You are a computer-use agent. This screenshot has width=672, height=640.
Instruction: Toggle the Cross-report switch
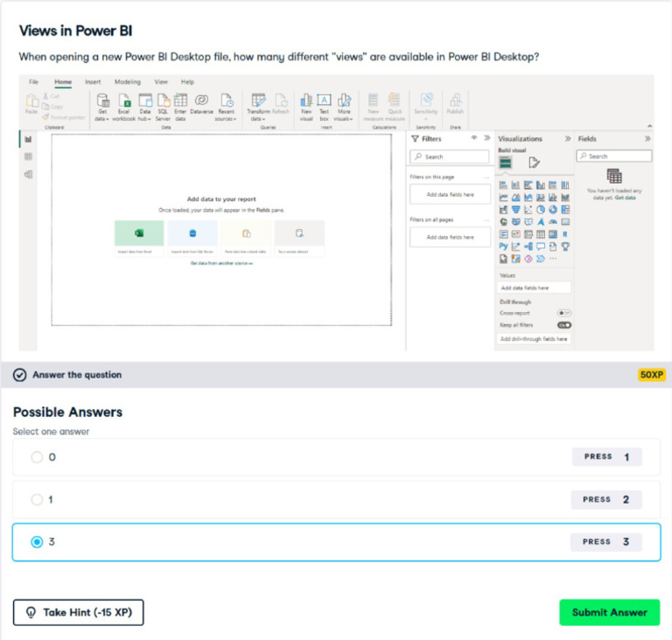point(564,313)
